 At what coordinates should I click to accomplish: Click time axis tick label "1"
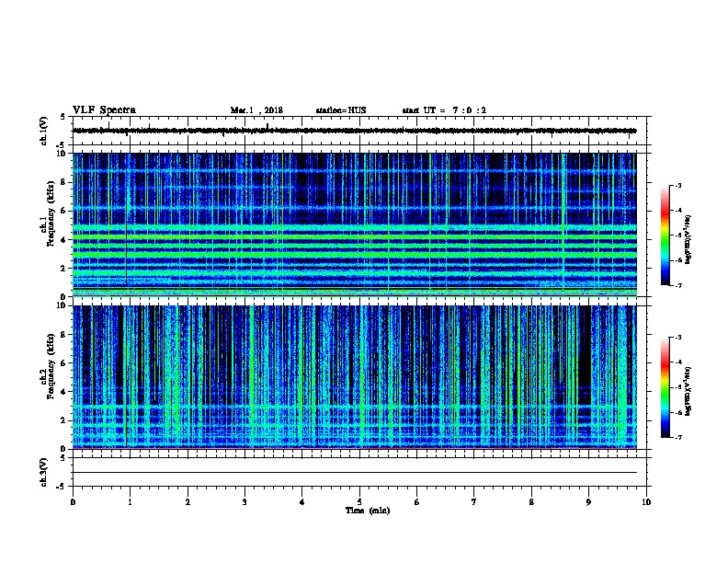(130, 502)
